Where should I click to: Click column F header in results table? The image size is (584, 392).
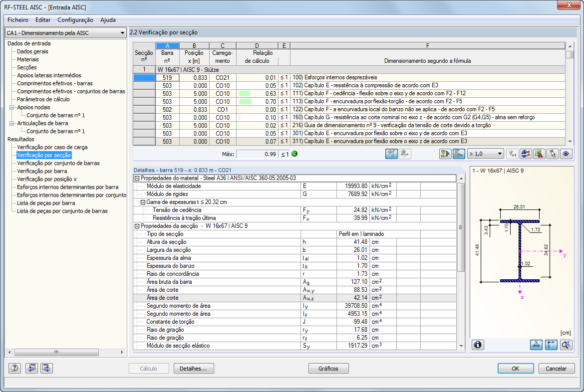428,46
